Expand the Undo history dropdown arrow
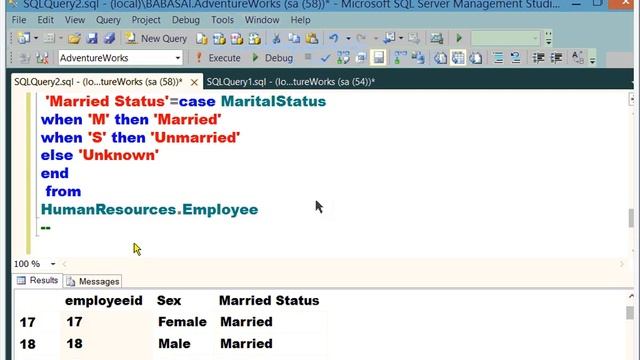Viewport: 640px width, 360px height. (x=348, y=38)
